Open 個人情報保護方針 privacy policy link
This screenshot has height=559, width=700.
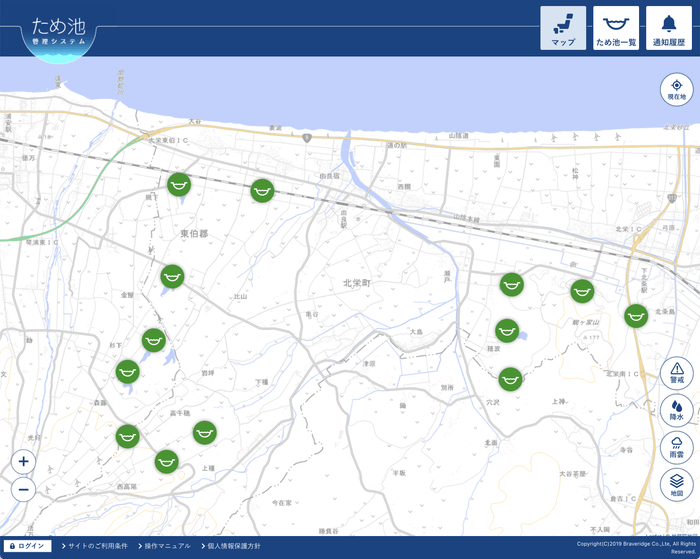[232, 546]
